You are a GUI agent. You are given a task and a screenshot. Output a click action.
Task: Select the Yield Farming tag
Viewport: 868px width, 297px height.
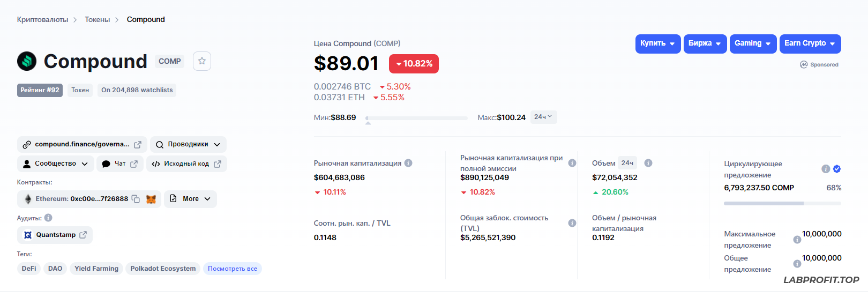click(x=96, y=269)
